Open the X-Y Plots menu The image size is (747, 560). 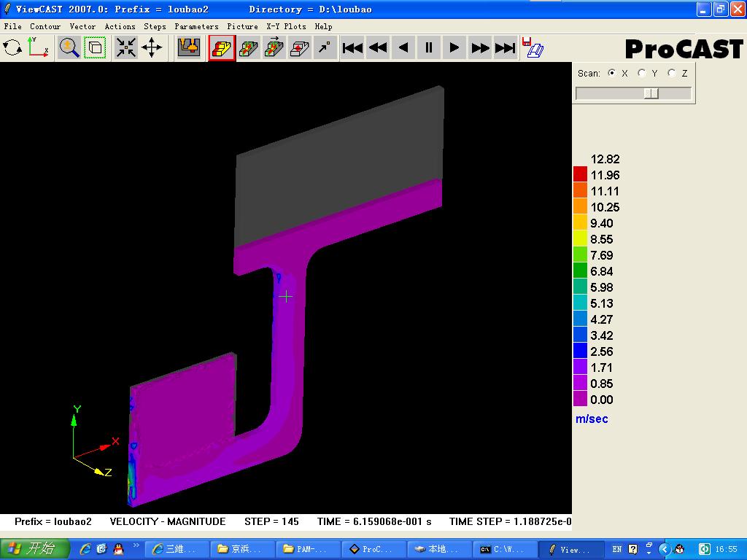(x=286, y=26)
